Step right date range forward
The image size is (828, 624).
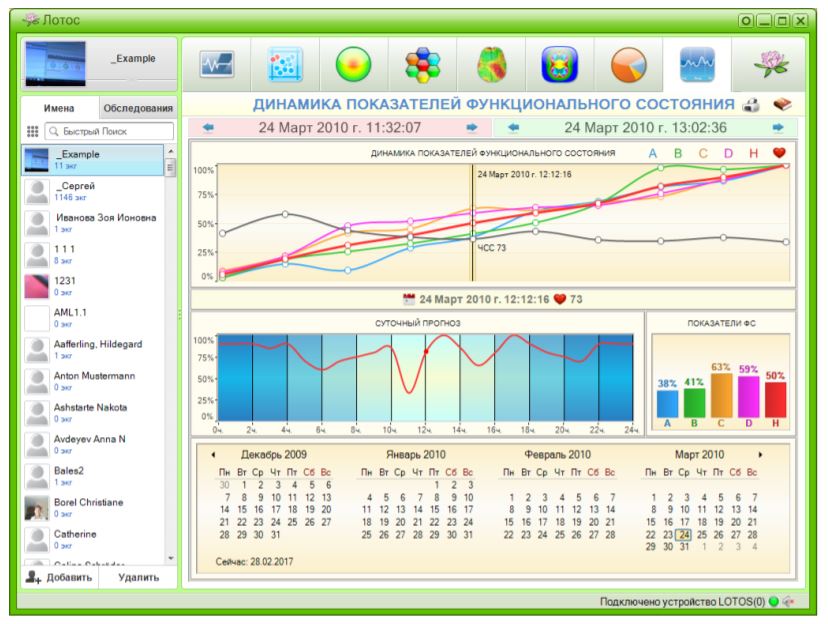[x=776, y=128]
